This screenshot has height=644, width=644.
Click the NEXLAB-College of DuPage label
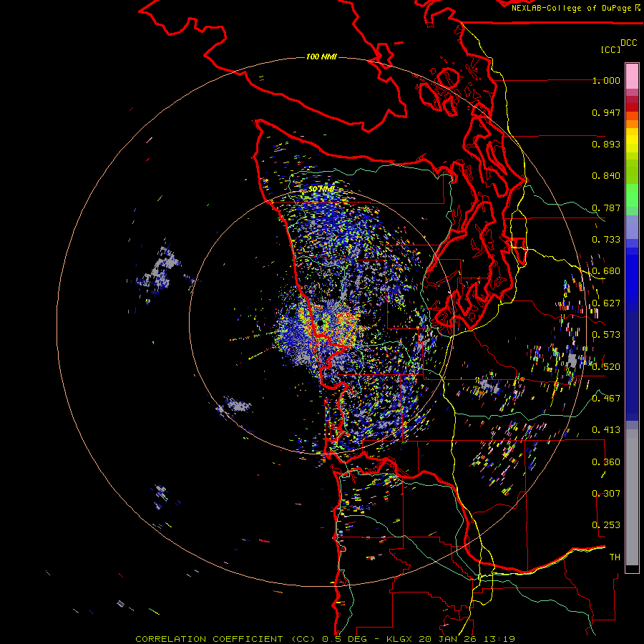click(576, 8)
